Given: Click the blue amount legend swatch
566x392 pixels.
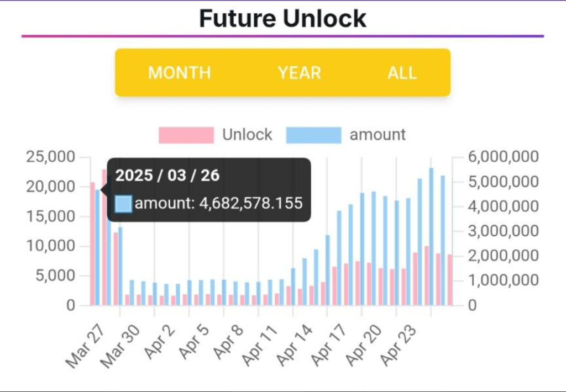Looking at the screenshot, I should [x=313, y=135].
